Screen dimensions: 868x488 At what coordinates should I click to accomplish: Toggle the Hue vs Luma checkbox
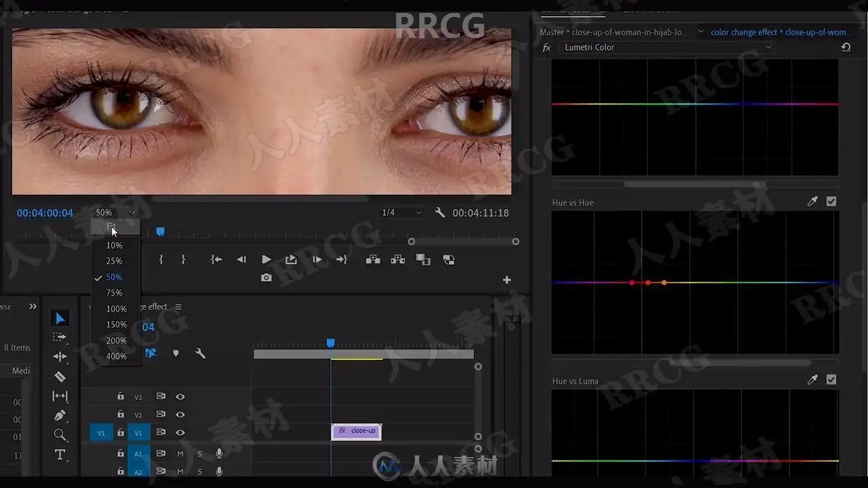coord(831,380)
